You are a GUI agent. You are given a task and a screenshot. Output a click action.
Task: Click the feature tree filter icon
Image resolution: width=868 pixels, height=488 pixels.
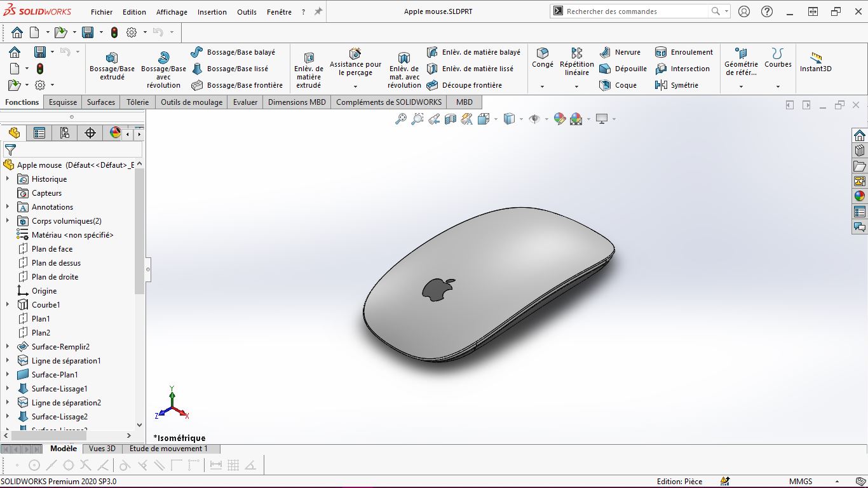coord(10,150)
